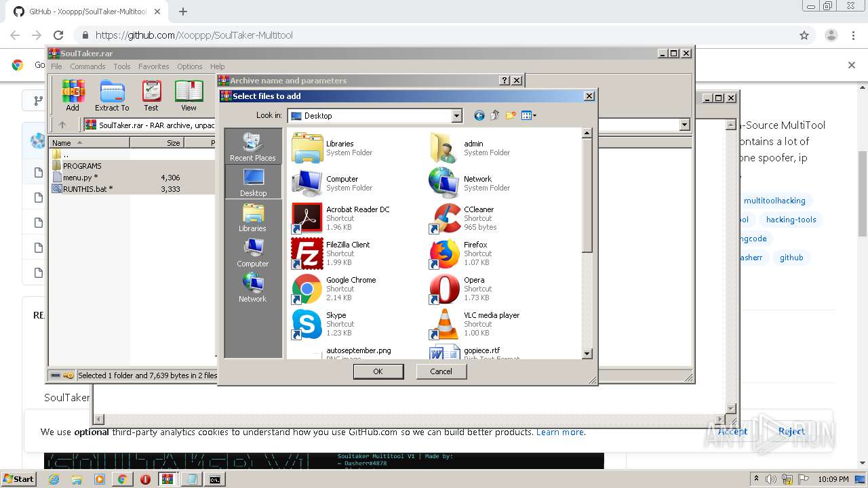Image resolution: width=868 pixels, height=488 pixels.
Task: Click the Test archive toolbar icon
Action: [151, 95]
